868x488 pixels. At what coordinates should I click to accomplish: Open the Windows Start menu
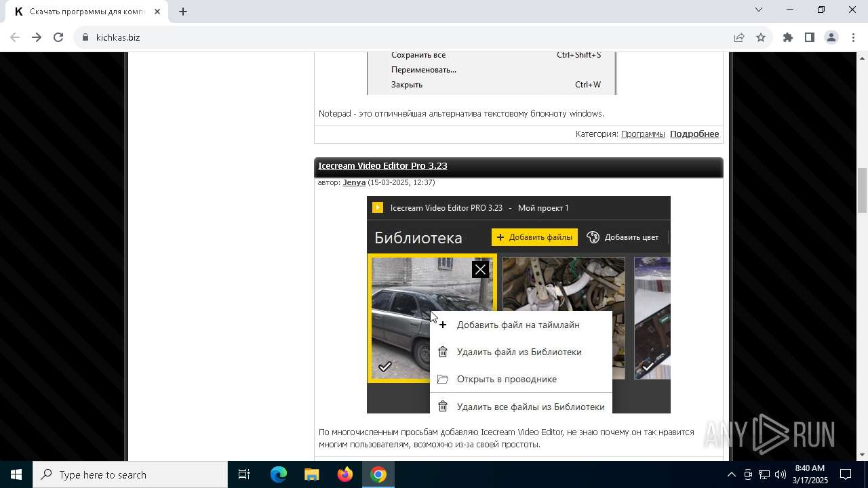point(16,474)
